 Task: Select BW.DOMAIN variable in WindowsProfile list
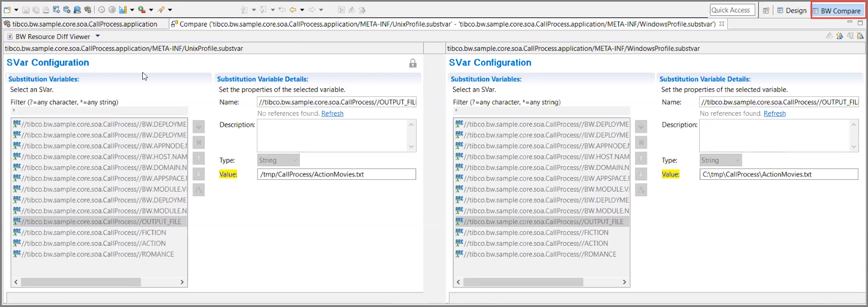542,167
